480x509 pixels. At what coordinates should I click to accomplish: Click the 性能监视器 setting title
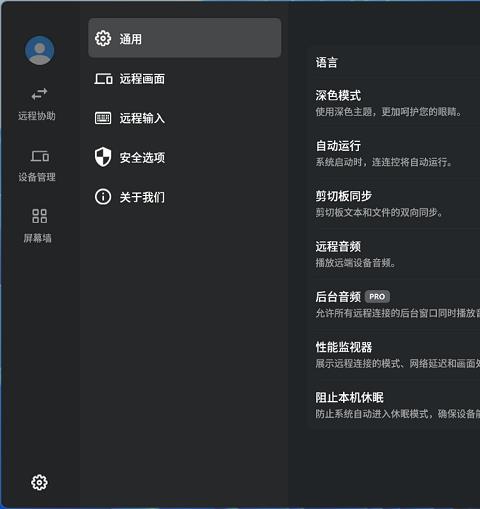pos(344,347)
